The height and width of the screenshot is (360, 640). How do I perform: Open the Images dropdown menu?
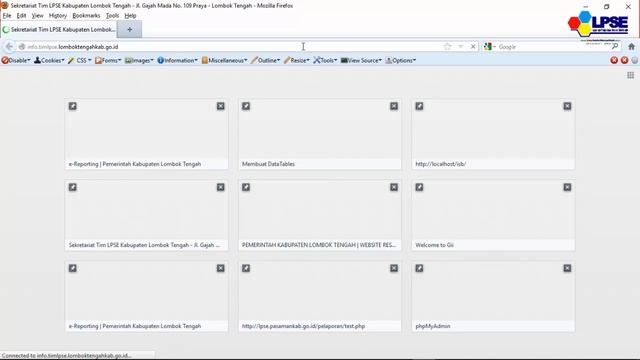[x=139, y=60]
